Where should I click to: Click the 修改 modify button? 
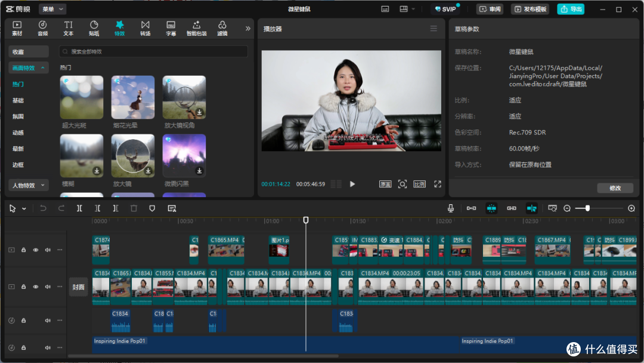[615, 188]
